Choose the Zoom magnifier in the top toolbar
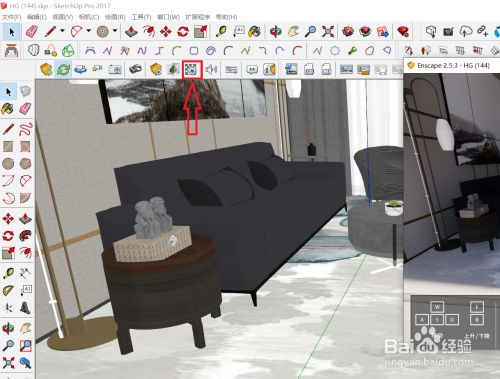The width and height of the screenshot is (500, 379). pyautogui.click(x=311, y=32)
